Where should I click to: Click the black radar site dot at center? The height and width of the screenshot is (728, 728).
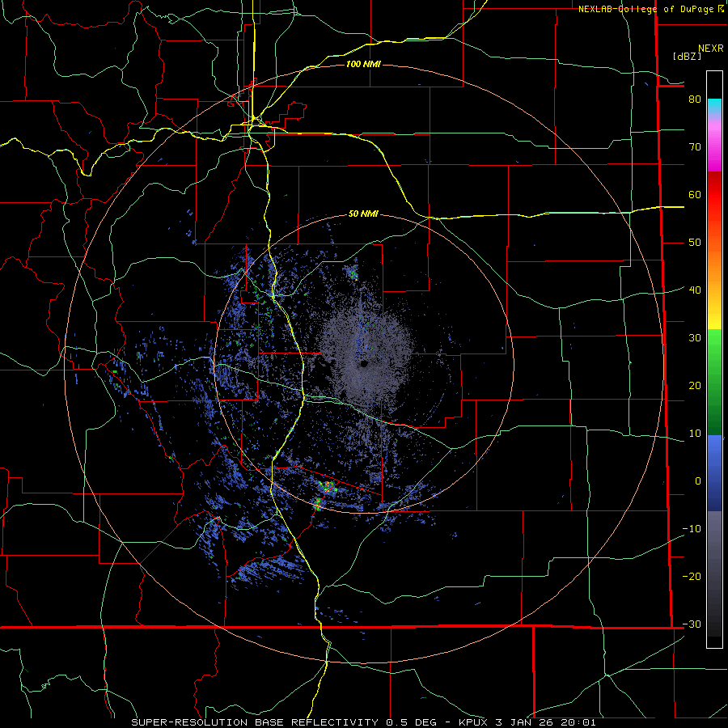pos(363,364)
